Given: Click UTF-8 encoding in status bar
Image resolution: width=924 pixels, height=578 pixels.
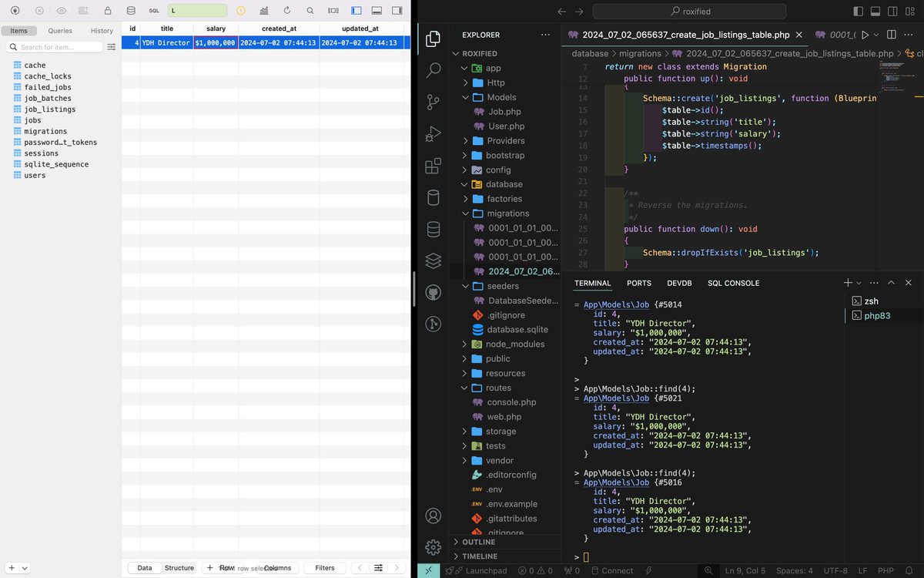Looking at the screenshot, I should pos(835,571).
